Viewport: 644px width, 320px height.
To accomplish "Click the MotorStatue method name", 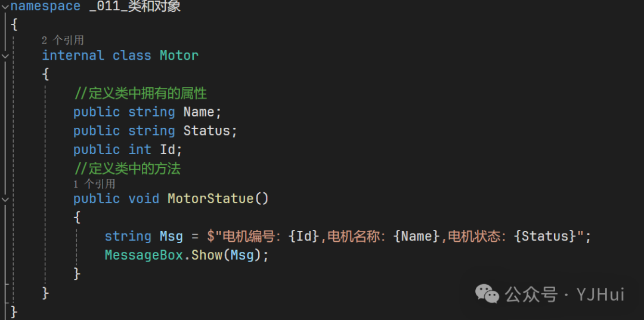I will point(210,199).
